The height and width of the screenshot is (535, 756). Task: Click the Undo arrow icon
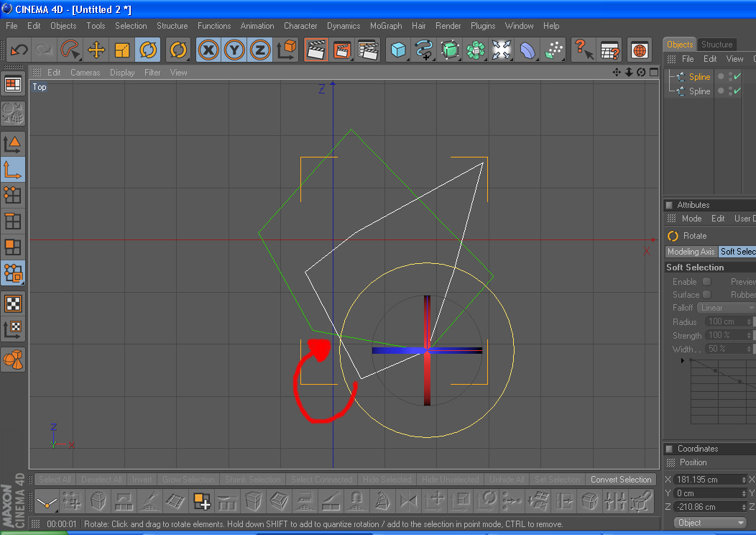tap(19, 50)
